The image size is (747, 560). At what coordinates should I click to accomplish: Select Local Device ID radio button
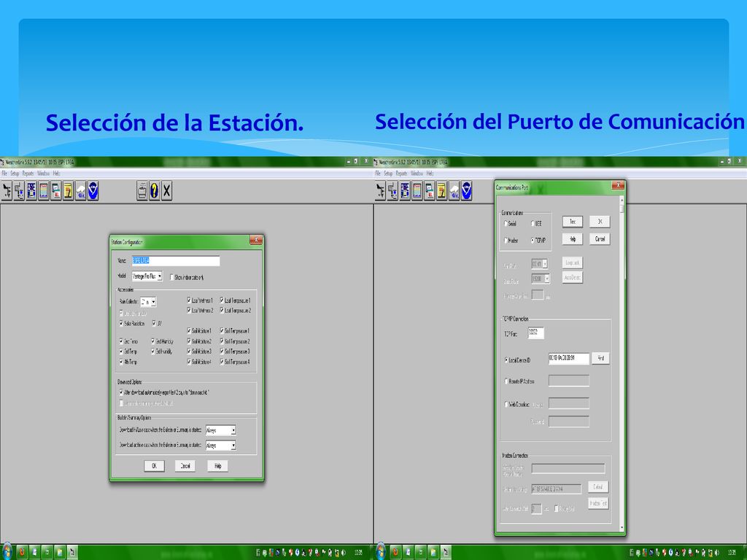[x=506, y=360]
